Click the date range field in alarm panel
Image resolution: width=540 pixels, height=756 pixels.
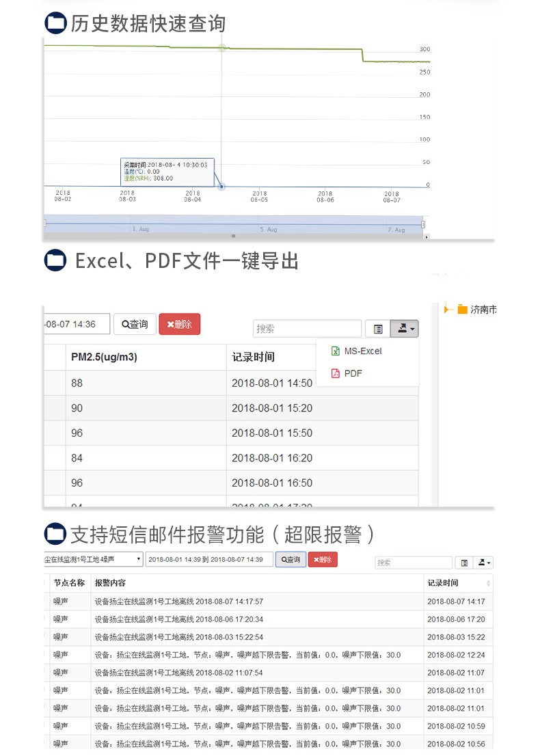click(208, 559)
